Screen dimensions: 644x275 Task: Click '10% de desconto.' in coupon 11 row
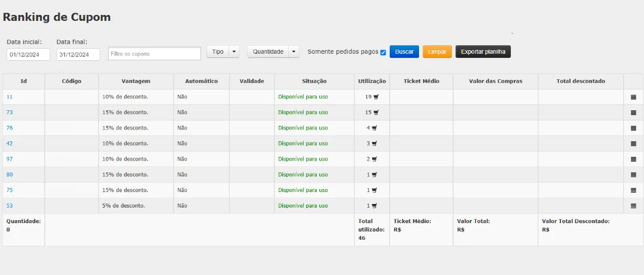click(125, 97)
